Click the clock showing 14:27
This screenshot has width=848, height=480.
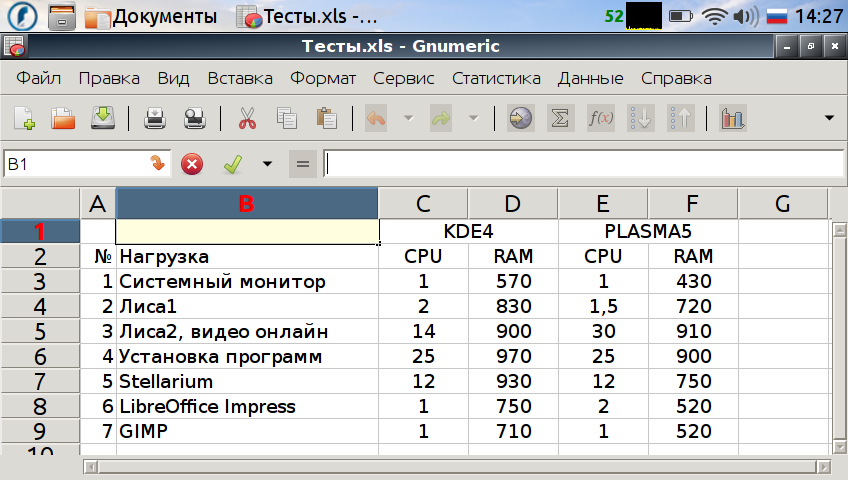click(819, 16)
